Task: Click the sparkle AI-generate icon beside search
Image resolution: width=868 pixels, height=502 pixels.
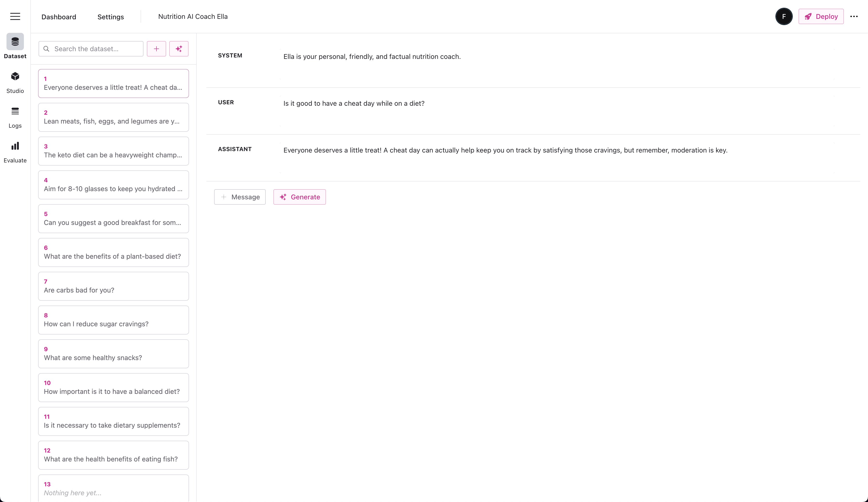Action: pos(179,49)
